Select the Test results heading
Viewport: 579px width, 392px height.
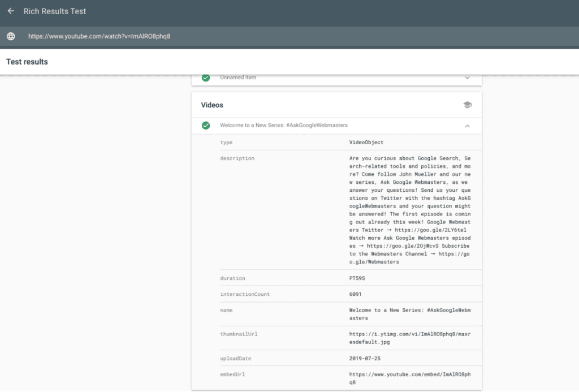27,62
